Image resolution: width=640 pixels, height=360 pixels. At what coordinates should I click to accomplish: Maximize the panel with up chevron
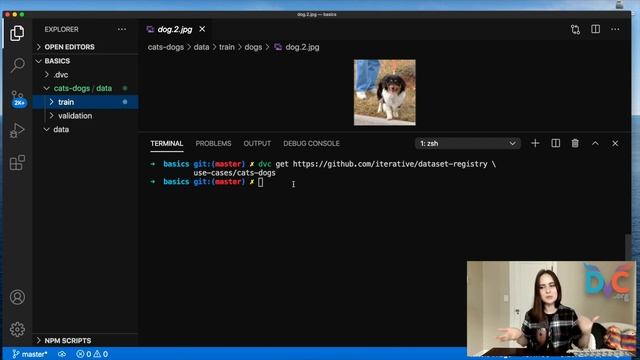pyautogui.click(x=595, y=143)
